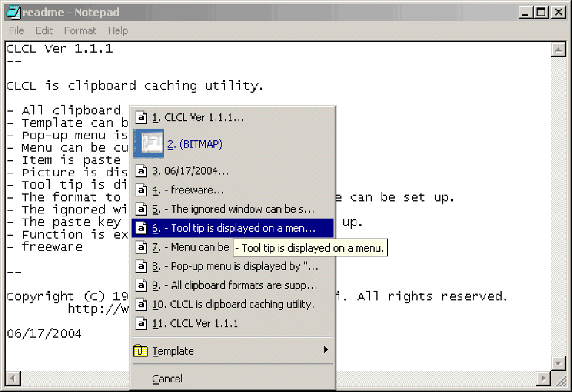
Task: Click Cancel at the menu bottom
Action: [x=167, y=378]
